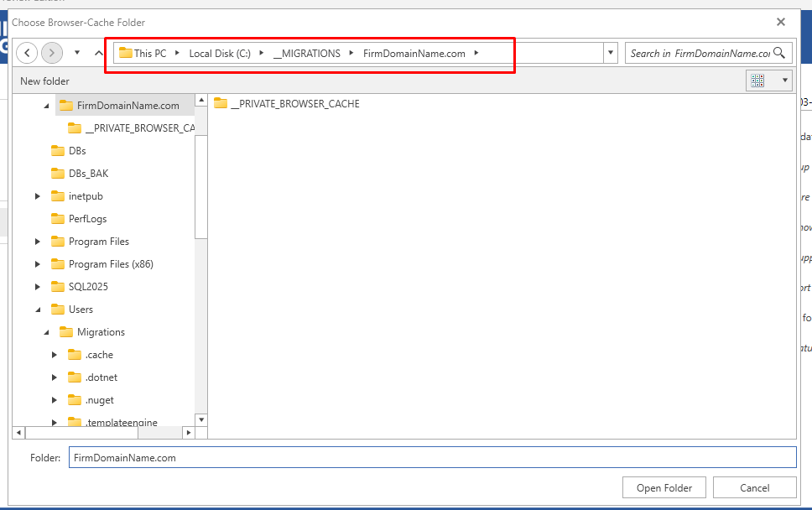Click Local Disk (C:) in breadcrumb path
812x510 pixels.
219,54
